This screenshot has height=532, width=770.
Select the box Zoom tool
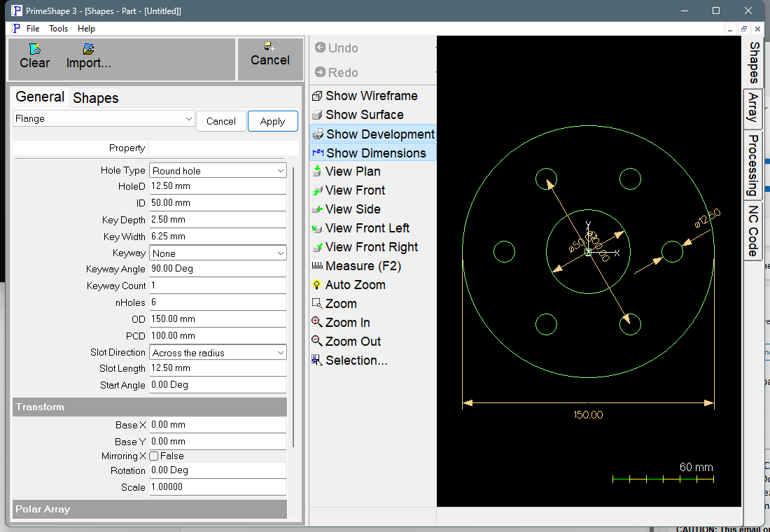click(x=335, y=304)
